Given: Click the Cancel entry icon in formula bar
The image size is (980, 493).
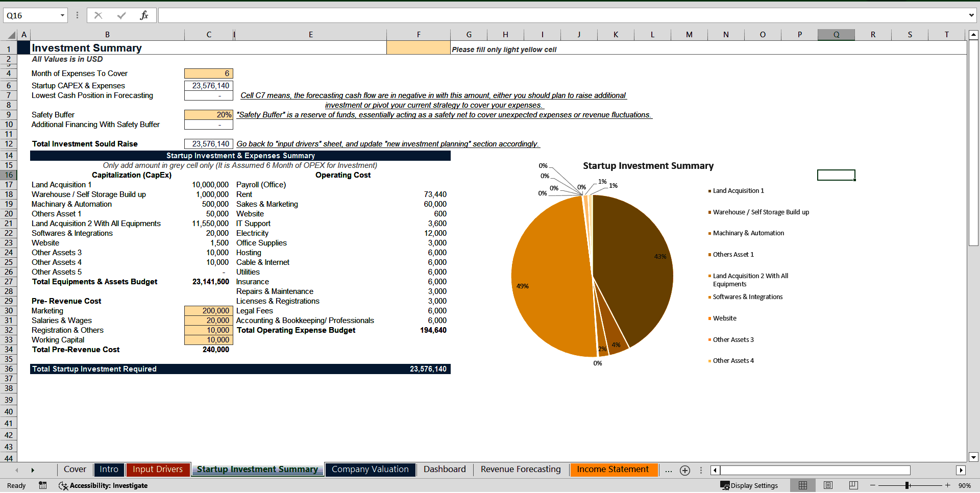Looking at the screenshot, I should coord(98,15).
